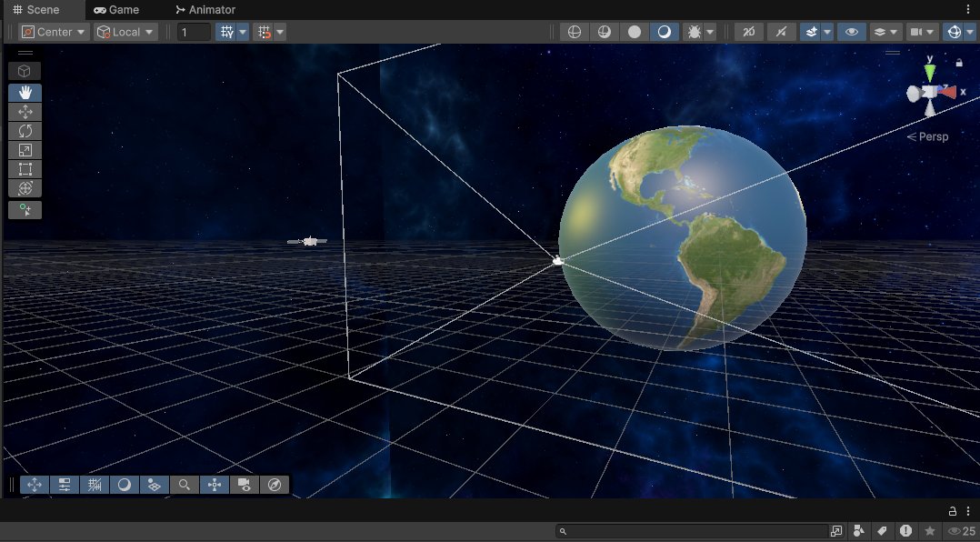Switch to the Game tab

pyautogui.click(x=117, y=10)
